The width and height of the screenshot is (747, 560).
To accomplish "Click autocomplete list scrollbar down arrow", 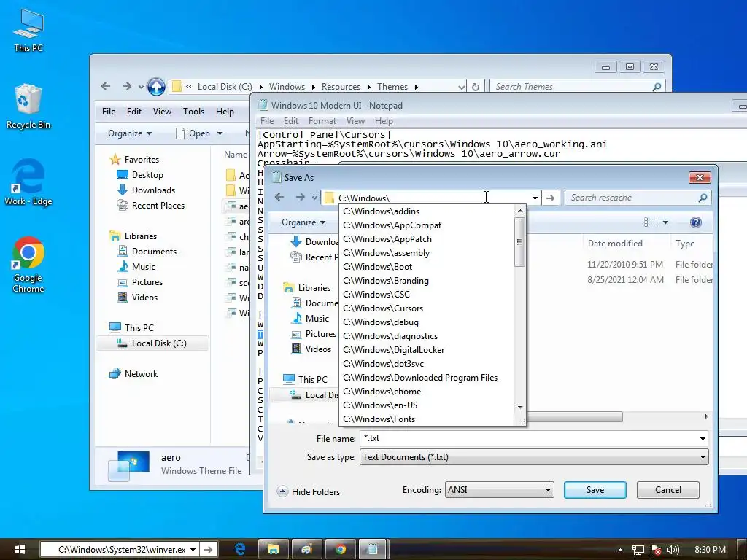I will 520,408.
